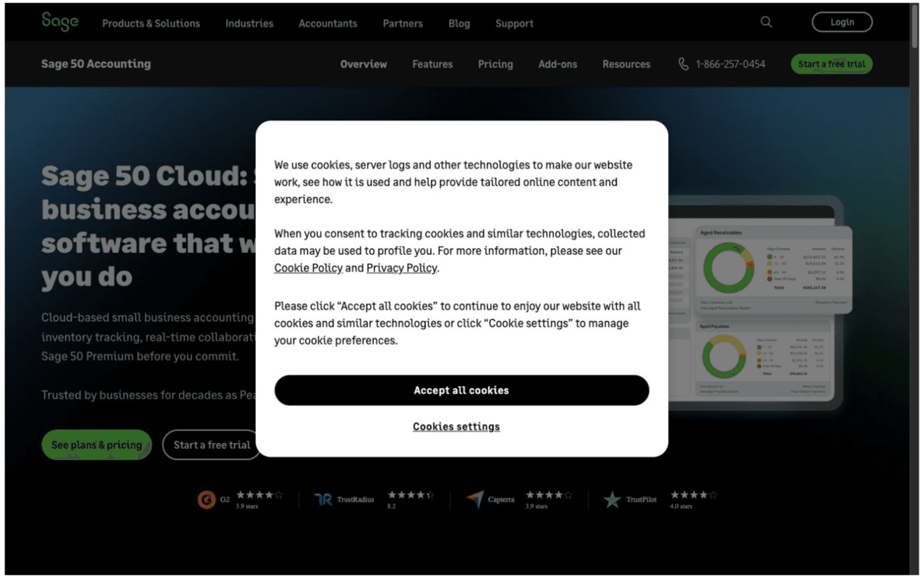Select the Resources tab
Viewport: 924px width, 578px height.
(x=626, y=64)
